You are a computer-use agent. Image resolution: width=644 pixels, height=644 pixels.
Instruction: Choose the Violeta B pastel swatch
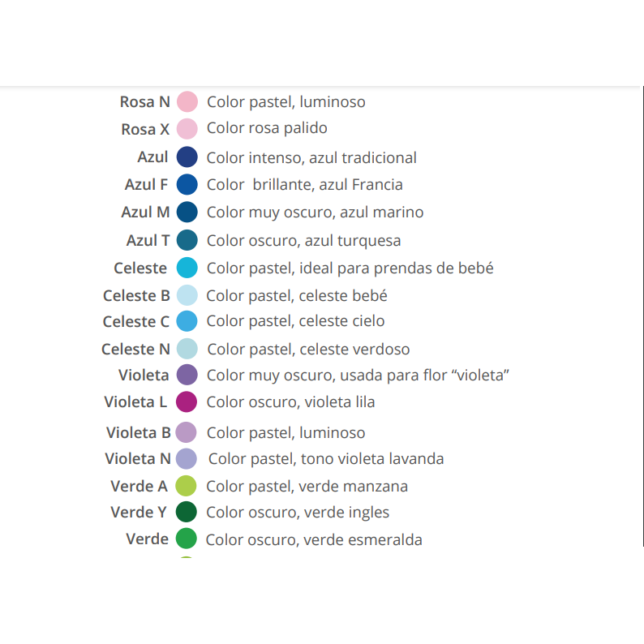tap(187, 432)
